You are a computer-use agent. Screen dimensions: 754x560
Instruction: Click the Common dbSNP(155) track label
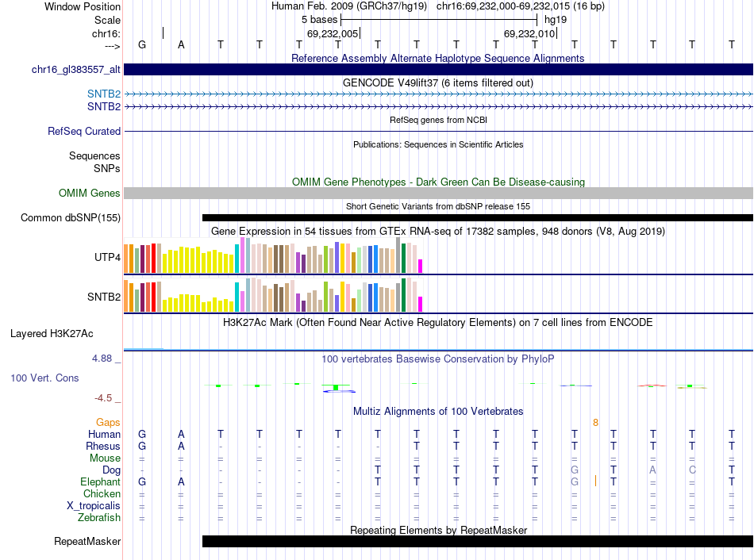tap(71, 218)
